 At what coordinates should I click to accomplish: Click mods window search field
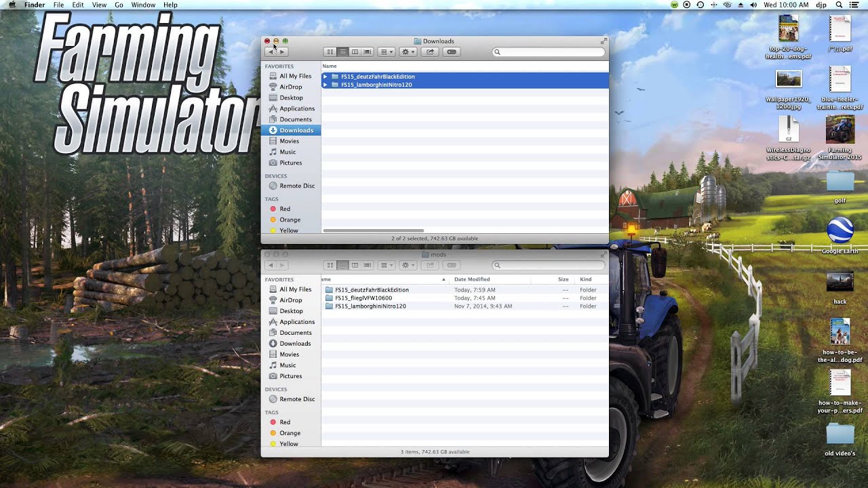coord(549,265)
